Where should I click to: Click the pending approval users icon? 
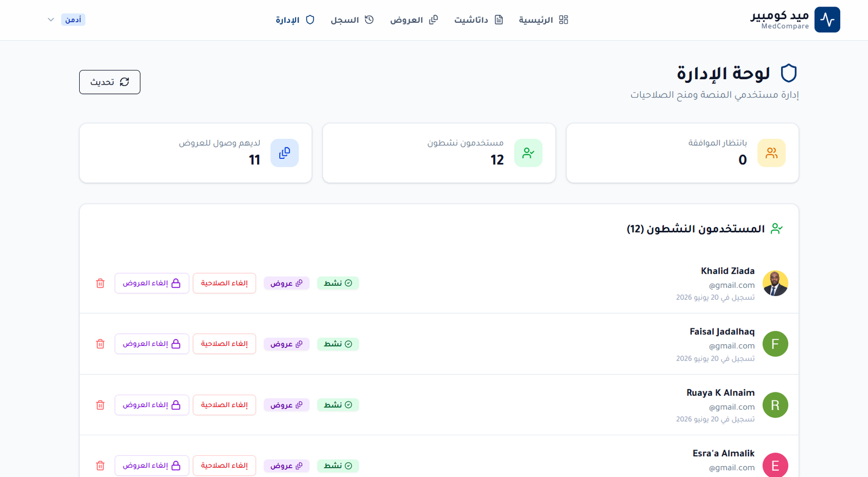771,153
